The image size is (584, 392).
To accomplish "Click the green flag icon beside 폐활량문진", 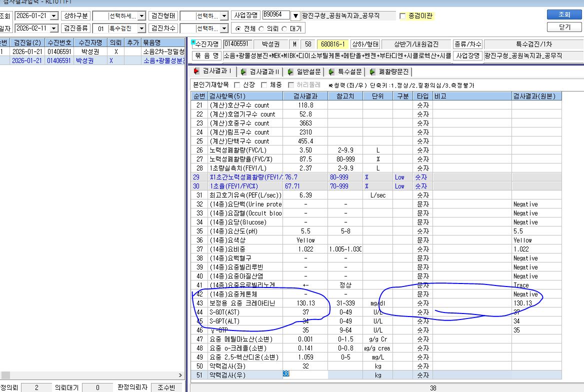I will [x=372, y=71].
